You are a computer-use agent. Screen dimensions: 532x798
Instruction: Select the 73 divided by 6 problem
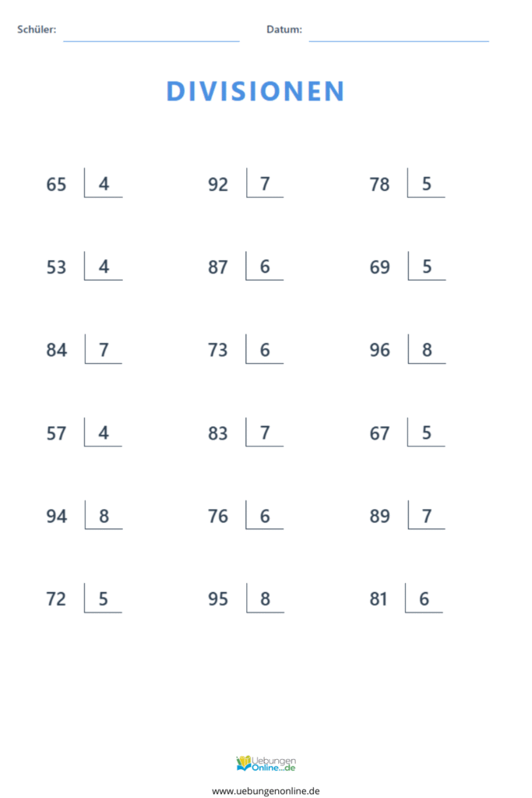[245, 350]
